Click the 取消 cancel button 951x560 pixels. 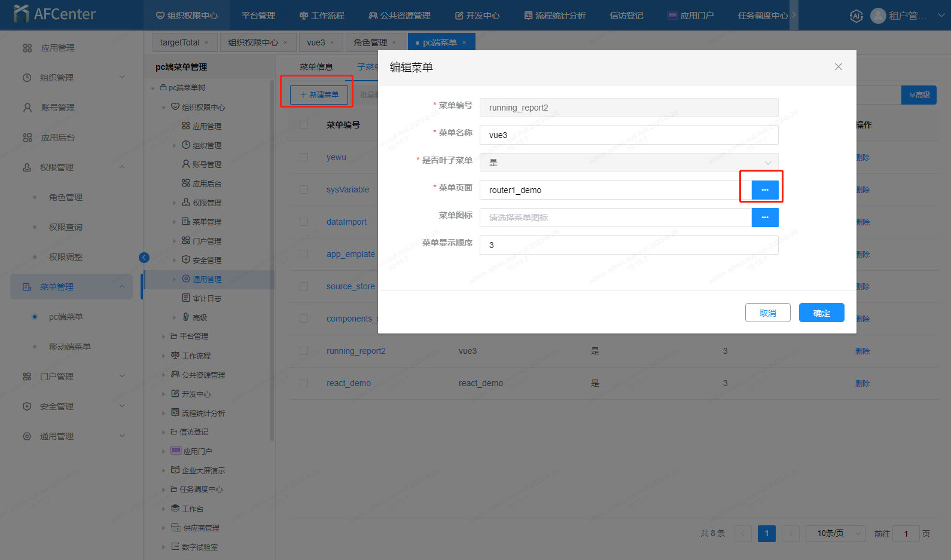[x=767, y=313]
